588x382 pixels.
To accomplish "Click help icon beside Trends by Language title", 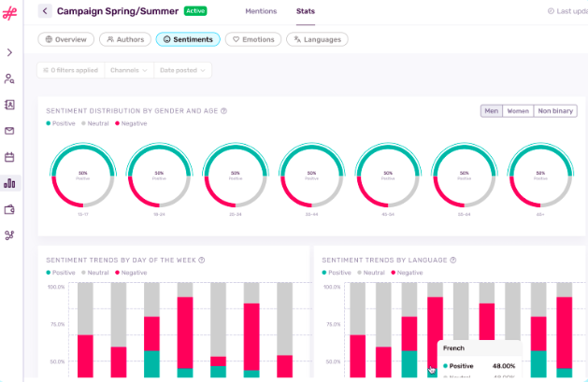I will point(453,260).
